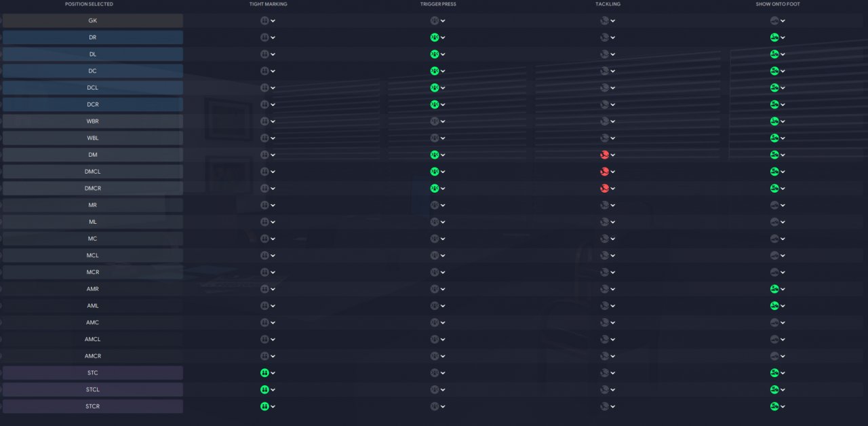The height and width of the screenshot is (426, 868).
Task: Click the green trigger press icon for DR
Action: coord(435,37)
